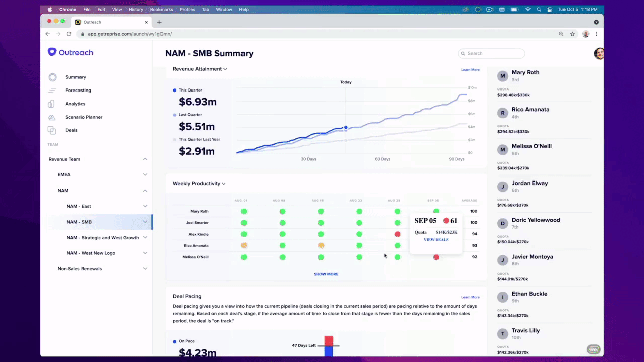
Task: Select the Analytics sidebar icon
Action: [51, 104]
